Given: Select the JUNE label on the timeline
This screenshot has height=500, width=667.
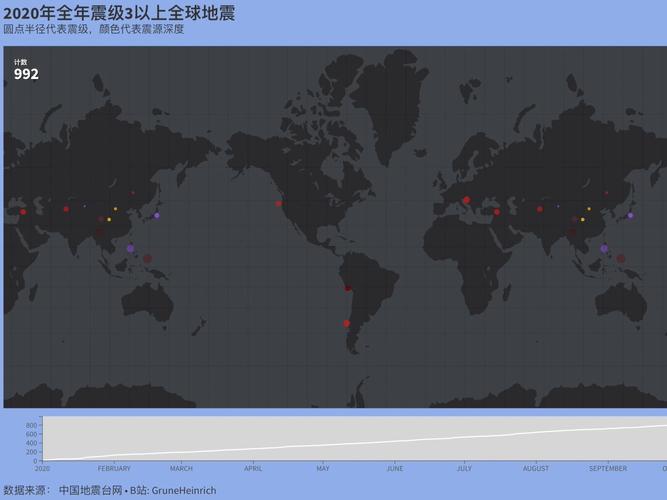Looking at the screenshot, I should 395,468.
